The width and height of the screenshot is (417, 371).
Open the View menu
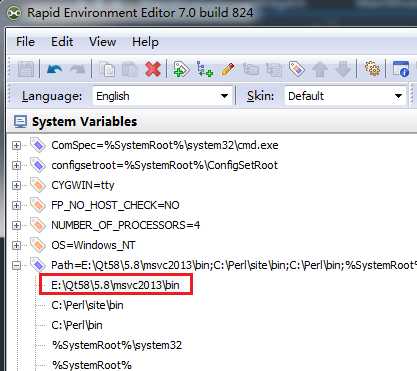pyautogui.click(x=102, y=42)
